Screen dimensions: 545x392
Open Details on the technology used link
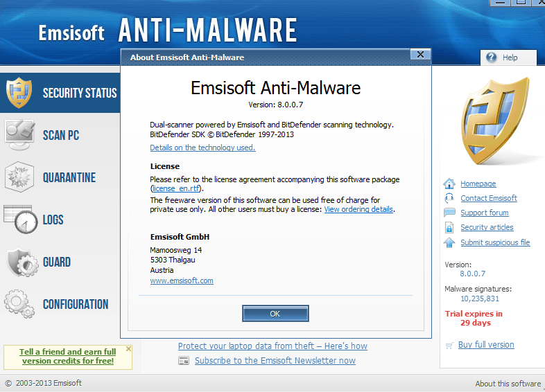tap(202, 148)
